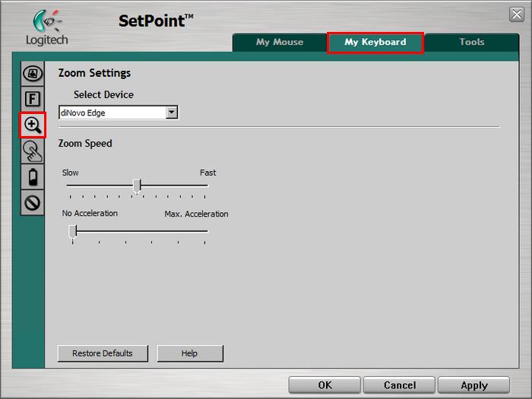The height and width of the screenshot is (399, 532).
Task: Click the No Acceleration label
Action: tap(90, 214)
